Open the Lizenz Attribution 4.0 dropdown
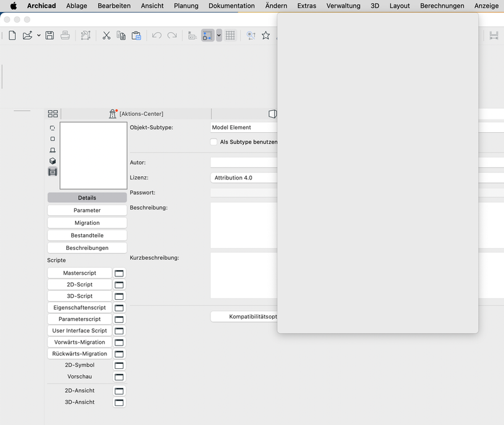Viewport: 504px width, 425px height. click(x=244, y=178)
